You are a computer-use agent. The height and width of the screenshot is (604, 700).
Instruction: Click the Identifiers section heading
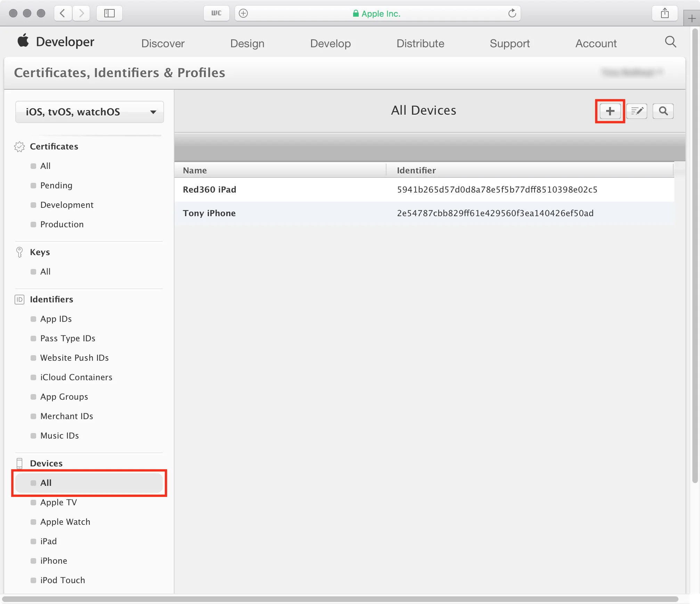[51, 299]
